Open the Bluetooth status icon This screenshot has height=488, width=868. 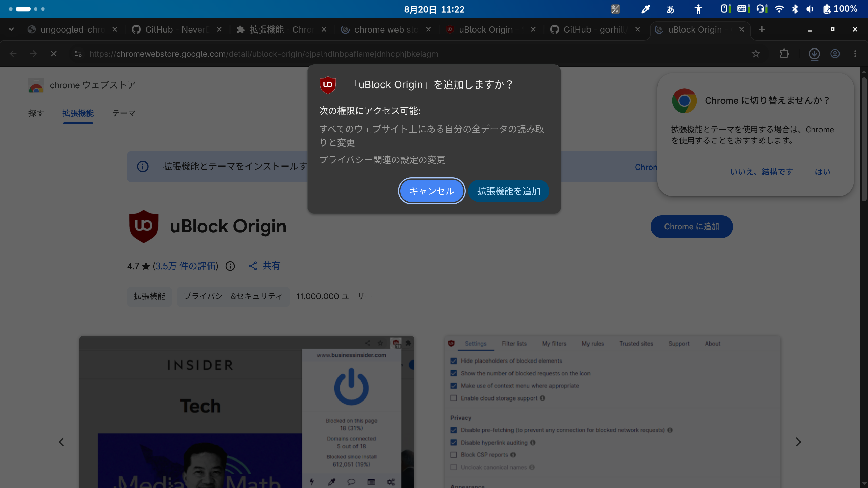coord(795,9)
